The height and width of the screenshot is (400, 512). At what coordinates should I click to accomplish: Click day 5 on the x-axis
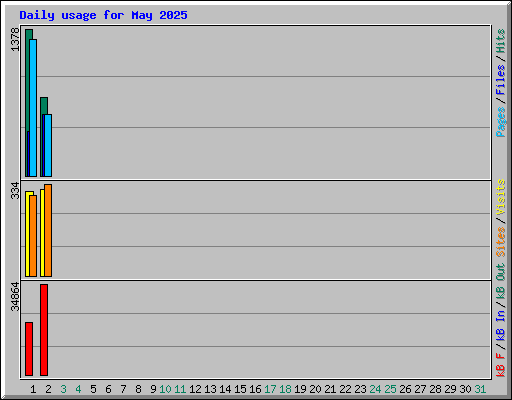[x=93, y=389]
